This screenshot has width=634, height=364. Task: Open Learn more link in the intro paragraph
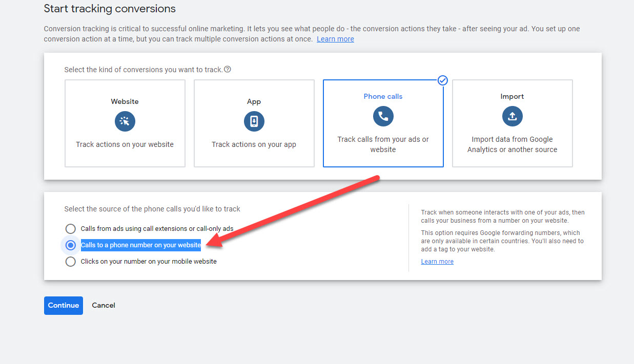pyautogui.click(x=335, y=39)
